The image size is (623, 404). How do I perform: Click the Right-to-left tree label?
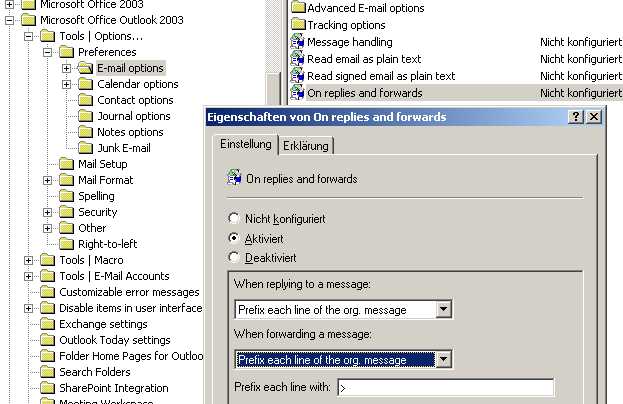tap(107, 244)
